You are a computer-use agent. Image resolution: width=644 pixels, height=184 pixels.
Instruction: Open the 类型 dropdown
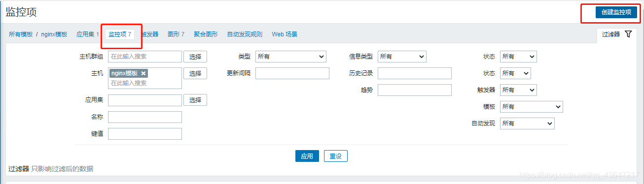pyautogui.click(x=291, y=57)
